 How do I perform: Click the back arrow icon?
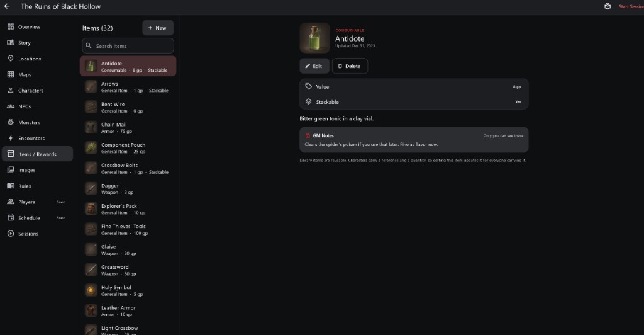(x=7, y=6)
